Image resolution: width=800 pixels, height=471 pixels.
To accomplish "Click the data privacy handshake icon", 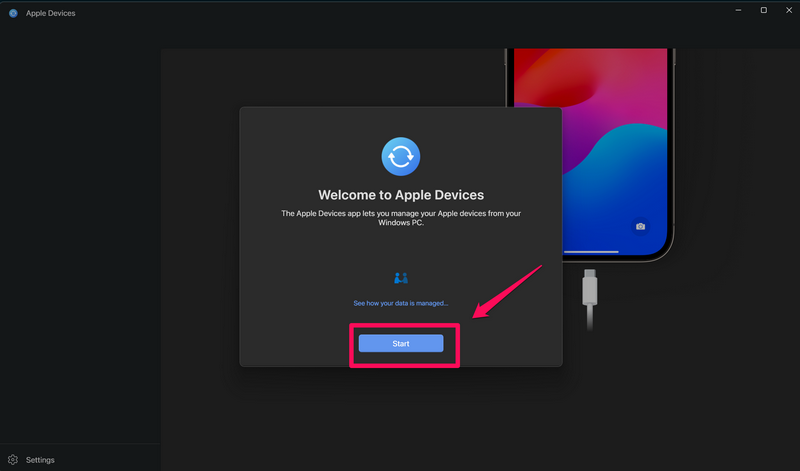I will coord(401,278).
